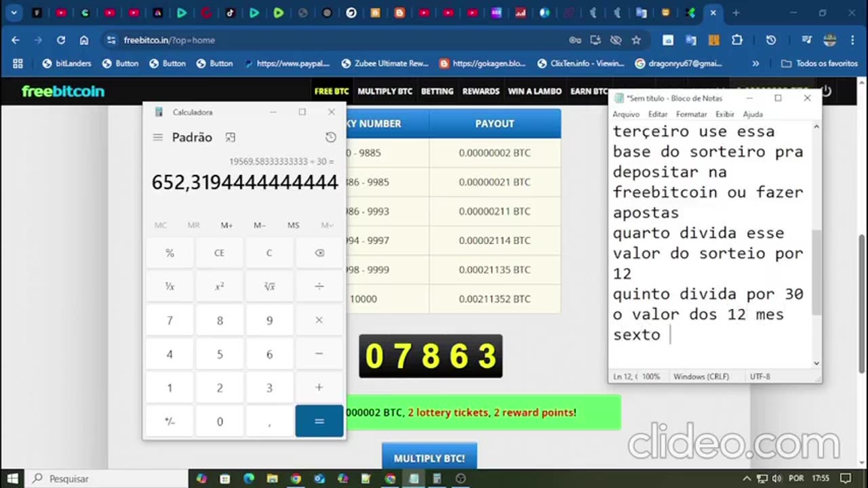Open the Editar menu in Notepad

658,115
